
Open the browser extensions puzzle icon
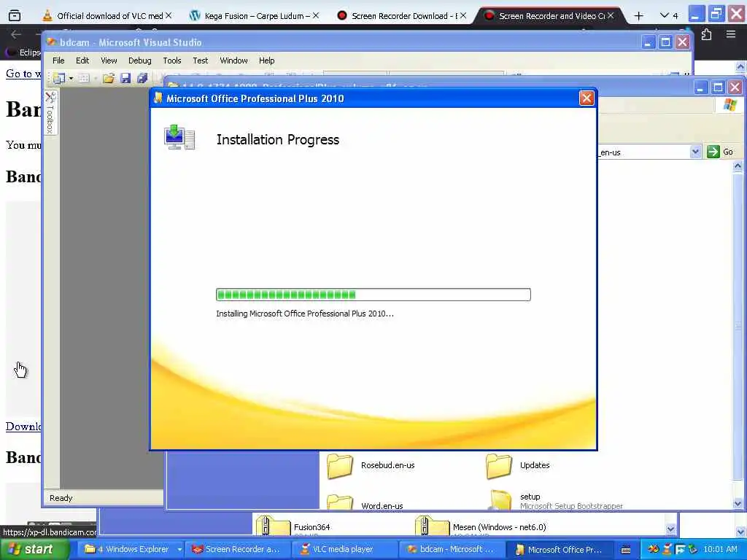coord(706,35)
